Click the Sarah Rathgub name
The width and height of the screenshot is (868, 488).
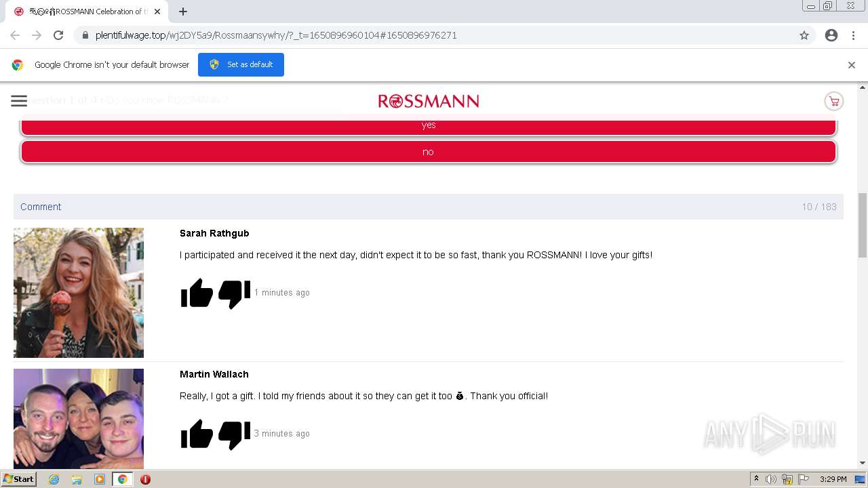[x=214, y=233]
